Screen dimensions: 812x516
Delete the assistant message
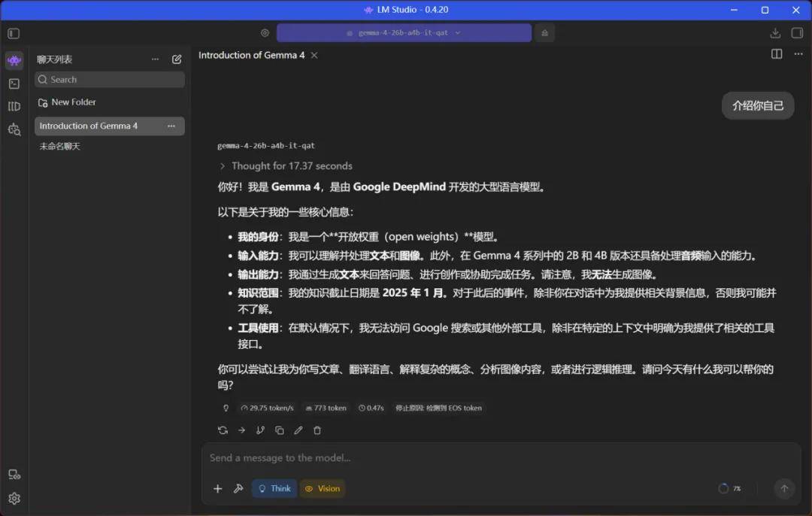pyautogui.click(x=317, y=430)
